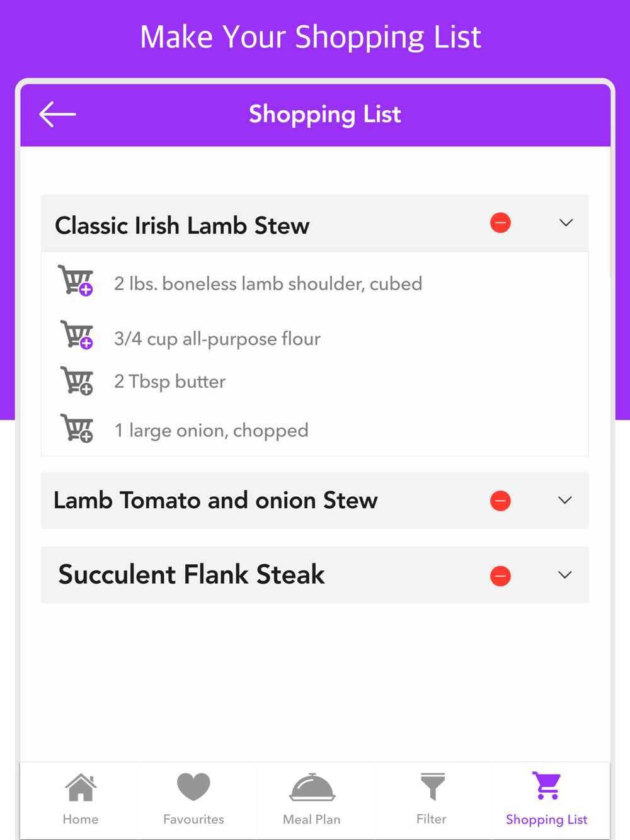The width and height of the screenshot is (630, 840).
Task: Add all-purpose flour to cart
Action: 77,335
